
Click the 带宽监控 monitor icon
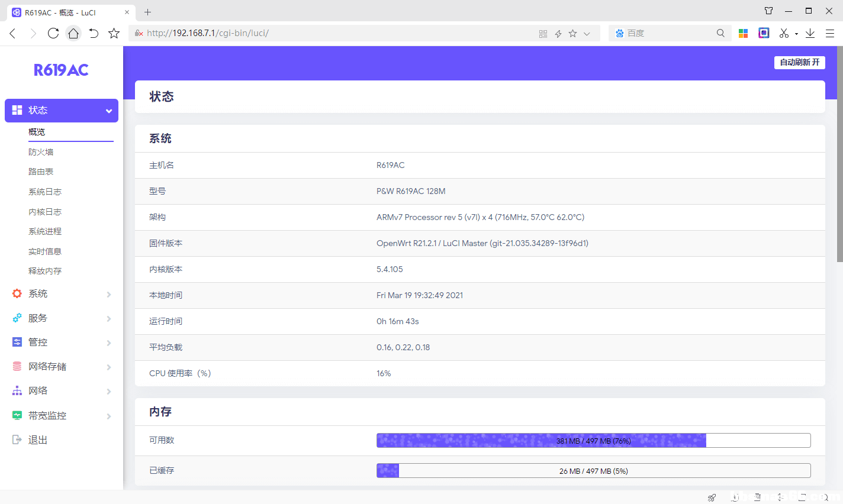point(17,415)
